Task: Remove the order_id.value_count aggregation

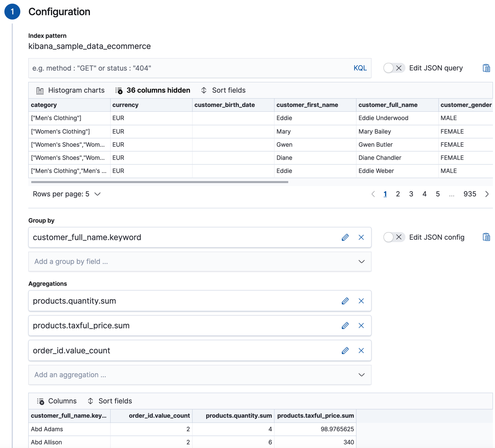Action: click(361, 350)
